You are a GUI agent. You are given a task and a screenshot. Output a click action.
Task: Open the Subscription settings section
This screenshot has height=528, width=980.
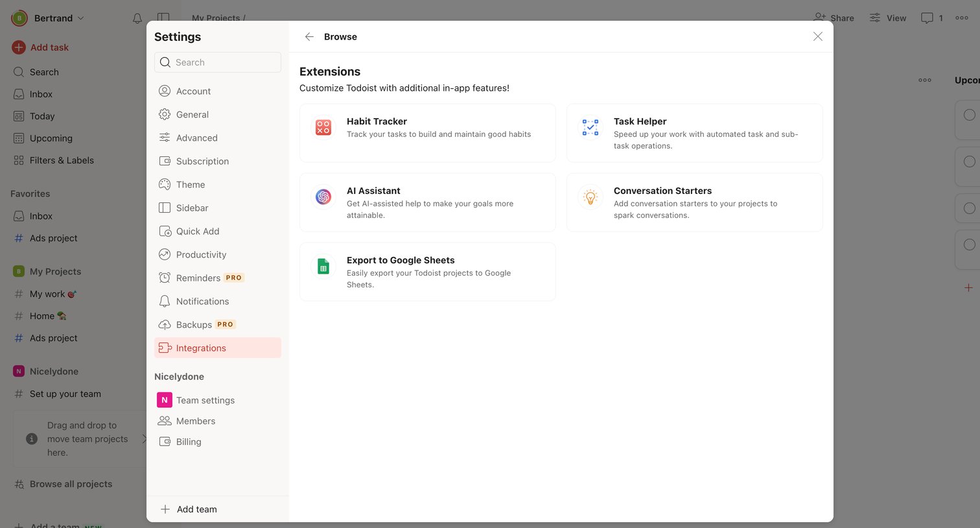coord(218,162)
